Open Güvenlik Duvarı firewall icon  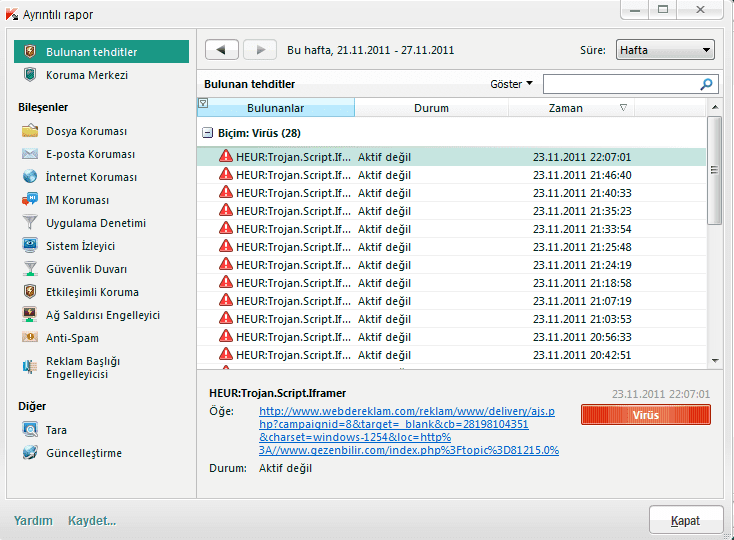point(29,269)
